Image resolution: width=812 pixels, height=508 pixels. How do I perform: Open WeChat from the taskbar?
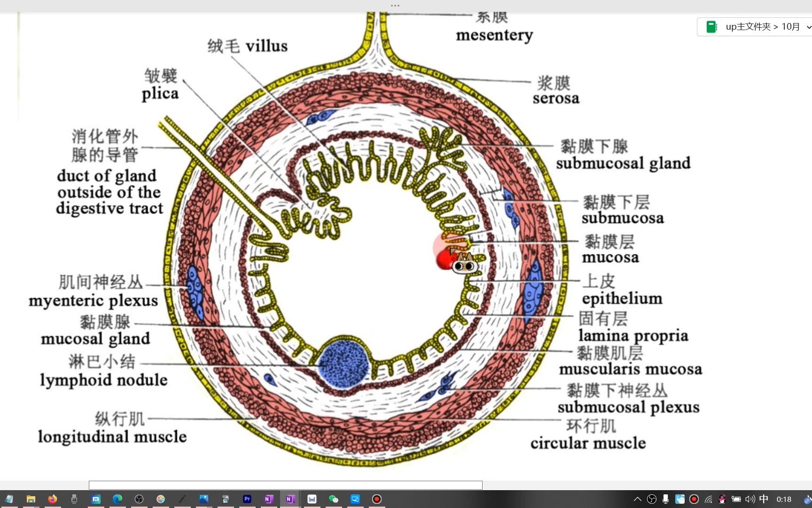coord(333,499)
